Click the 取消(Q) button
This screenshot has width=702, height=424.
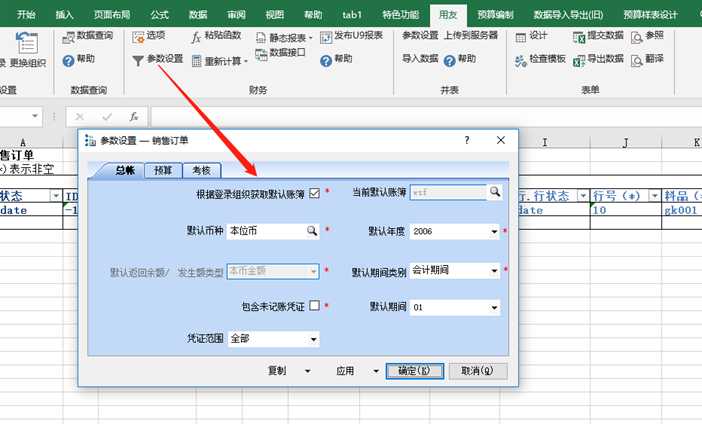pyautogui.click(x=478, y=371)
